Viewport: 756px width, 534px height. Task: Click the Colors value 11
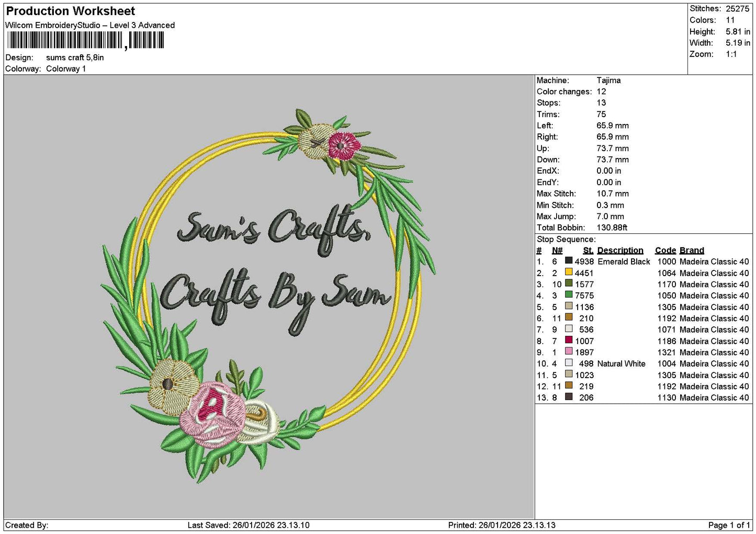point(730,20)
